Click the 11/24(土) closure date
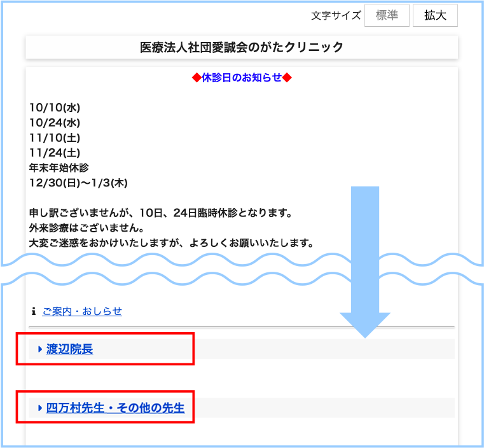This screenshot has height=448, width=484. click(x=55, y=153)
